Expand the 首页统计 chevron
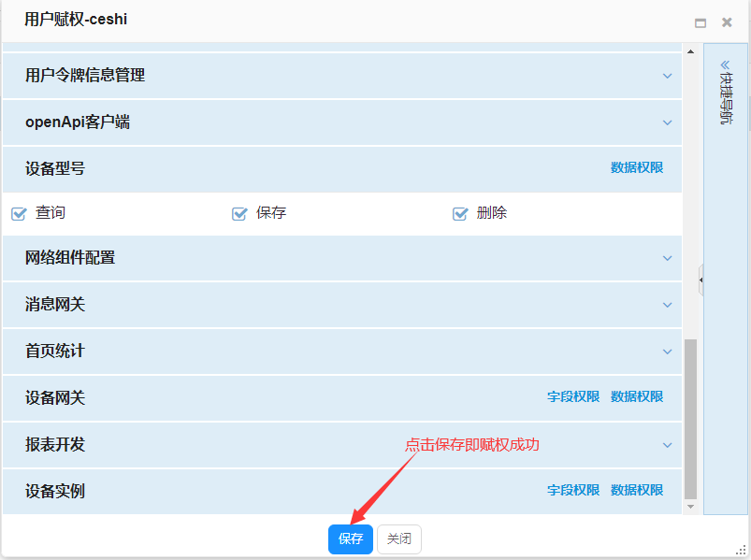The width and height of the screenshot is (751, 560). 667,352
